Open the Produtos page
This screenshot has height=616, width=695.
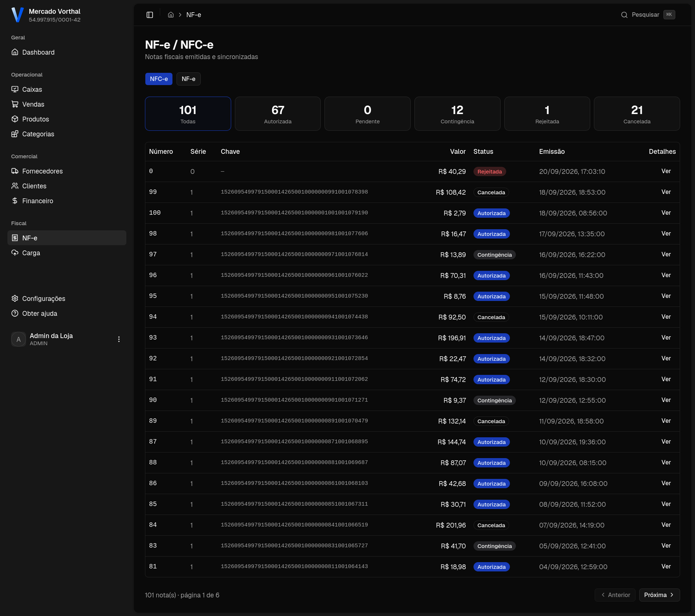[67, 119]
